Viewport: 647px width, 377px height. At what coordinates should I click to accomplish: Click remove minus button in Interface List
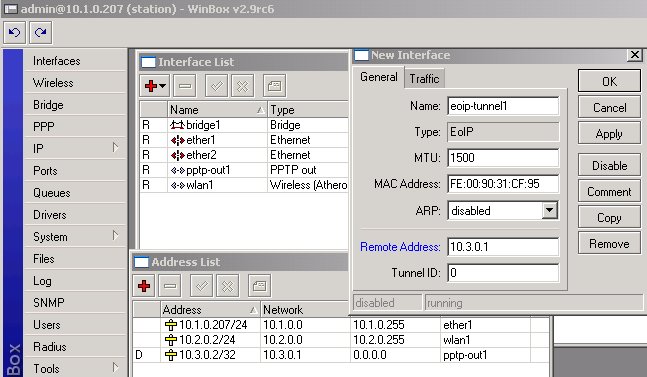(x=185, y=86)
